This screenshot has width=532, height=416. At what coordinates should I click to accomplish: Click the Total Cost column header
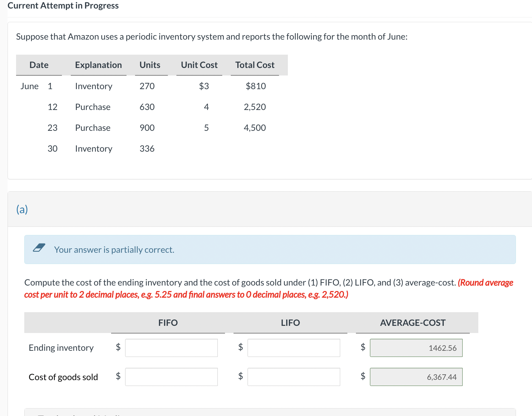[x=255, y=65]
